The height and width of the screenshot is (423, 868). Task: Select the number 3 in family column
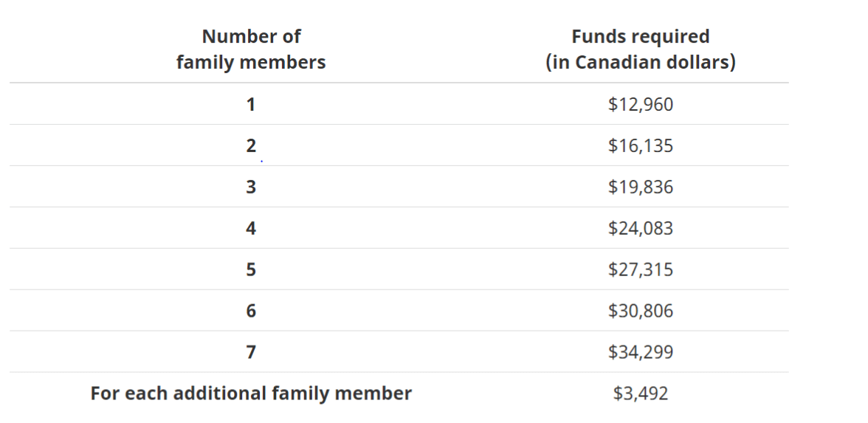(x=251, y=187)
